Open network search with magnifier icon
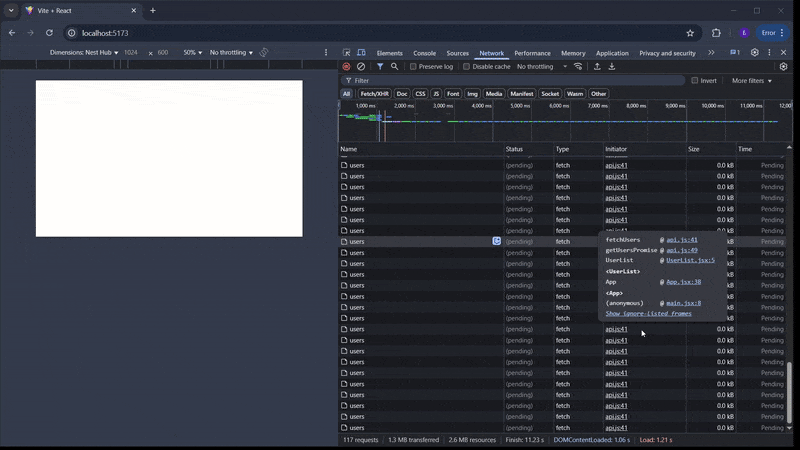This screenshot has width=800, height=450. [x=394, y=67]
